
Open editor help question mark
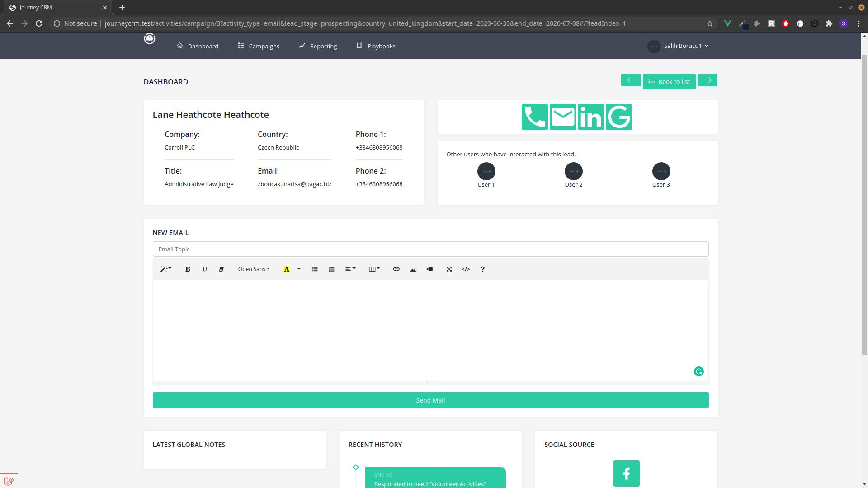tap(482, 269)
